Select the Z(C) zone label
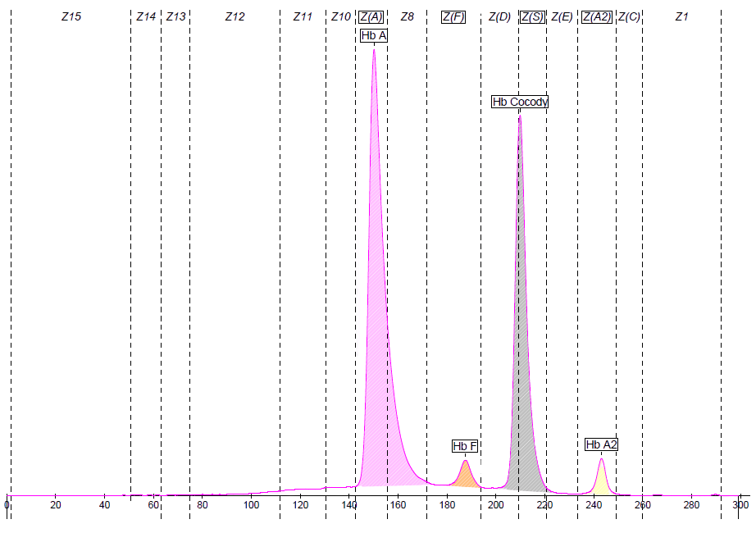Image resolution: width=756 pixels, height=533 pixels. pos(629,16)
